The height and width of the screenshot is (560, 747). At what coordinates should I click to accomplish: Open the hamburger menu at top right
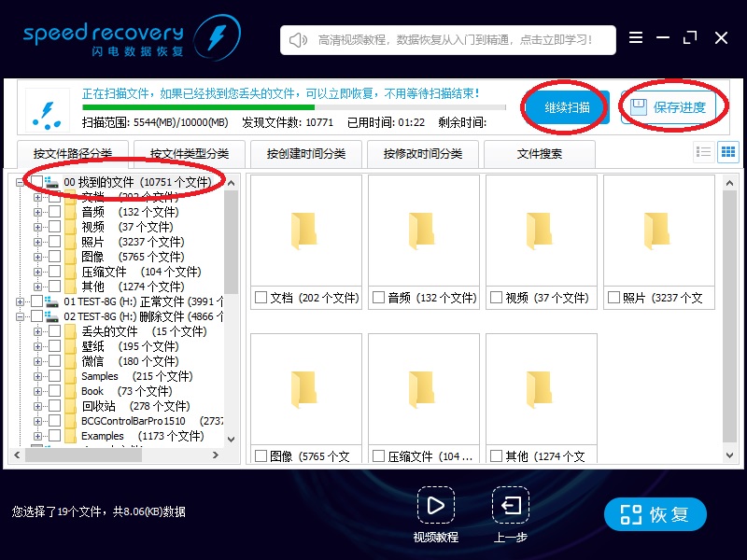click(637, 37)
